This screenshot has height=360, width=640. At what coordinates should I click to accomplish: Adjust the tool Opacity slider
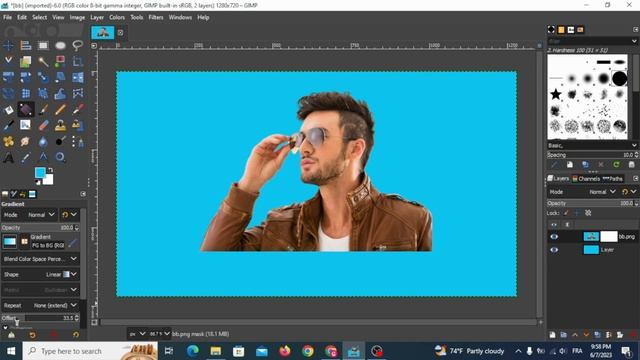pyautogui.click(x=40, y=227)
